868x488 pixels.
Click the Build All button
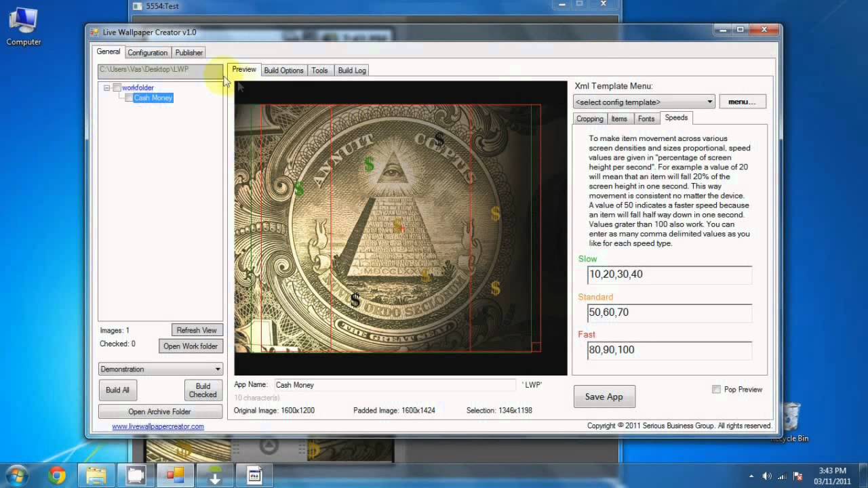(117, 390)
